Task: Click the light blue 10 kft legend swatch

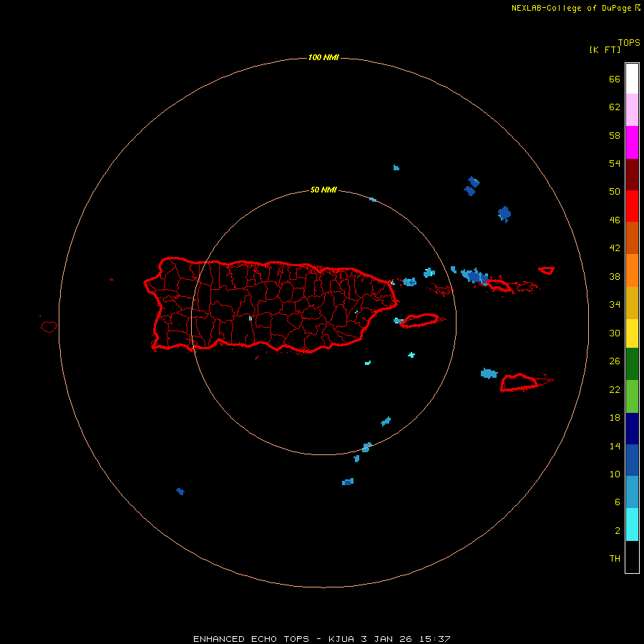Action: [632, 492]
